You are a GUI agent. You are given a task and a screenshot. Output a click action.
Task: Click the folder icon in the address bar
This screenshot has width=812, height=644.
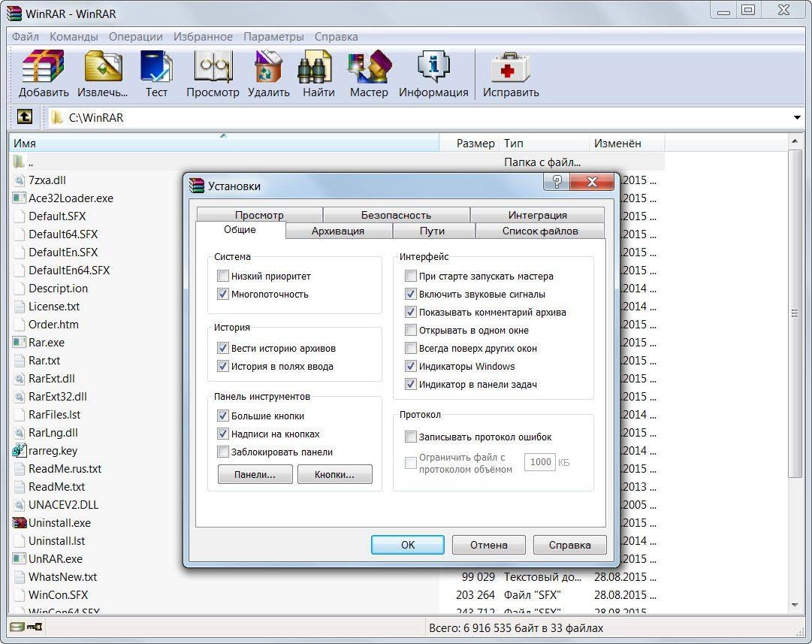coord(57,118)
